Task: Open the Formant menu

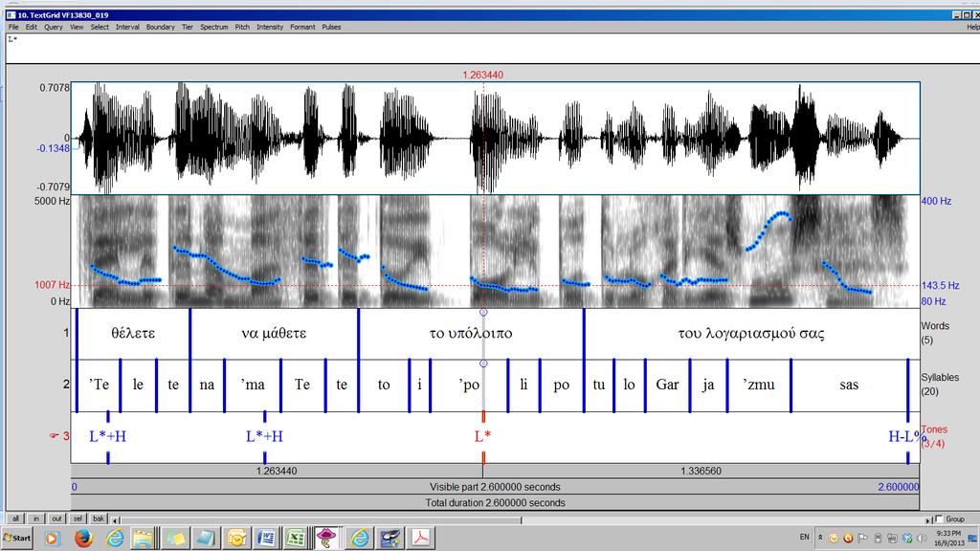Action: [x=302, y=27]
